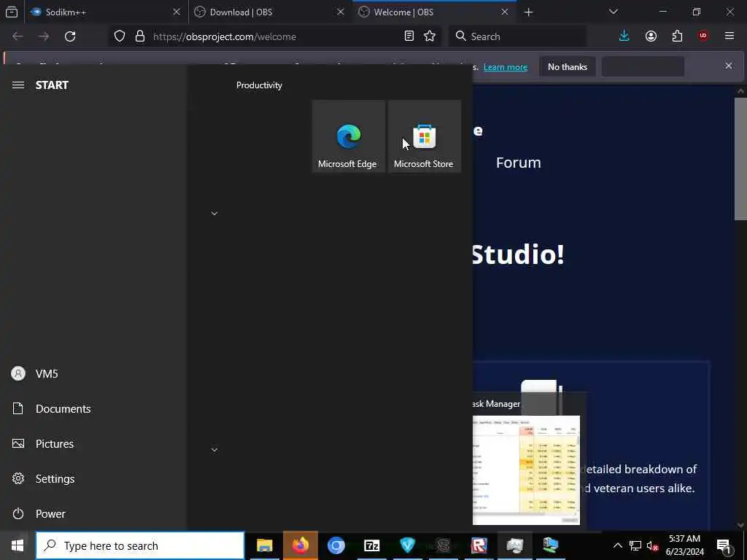Click the Type here to search box
Image resolution: width=747 pixels, height=560 pixels.
click(x=140, y=545)
